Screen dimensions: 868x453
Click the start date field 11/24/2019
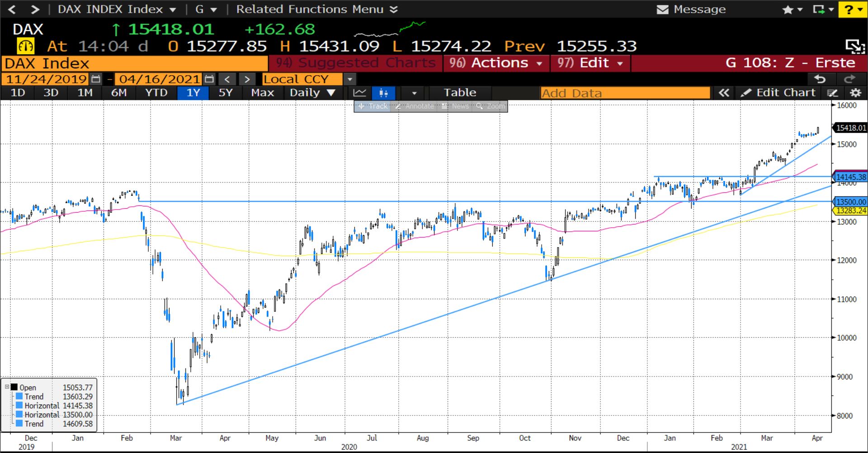pyautogui.click(x=46, y=79)
